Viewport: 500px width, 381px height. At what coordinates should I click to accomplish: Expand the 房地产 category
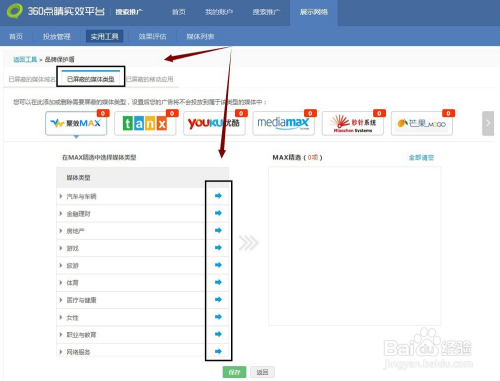(61, 231)
